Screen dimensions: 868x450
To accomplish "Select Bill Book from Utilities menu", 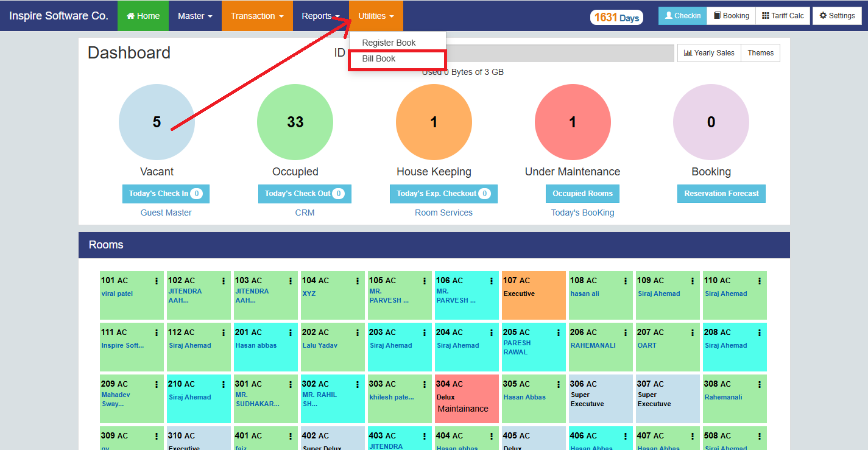I will 379,59.
